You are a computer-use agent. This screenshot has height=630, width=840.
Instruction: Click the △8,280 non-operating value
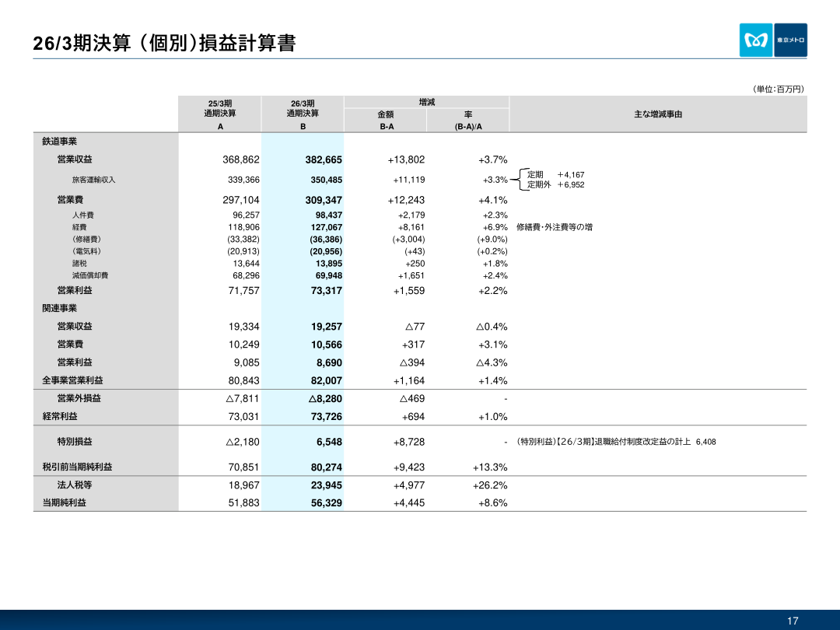pos(325,398)
